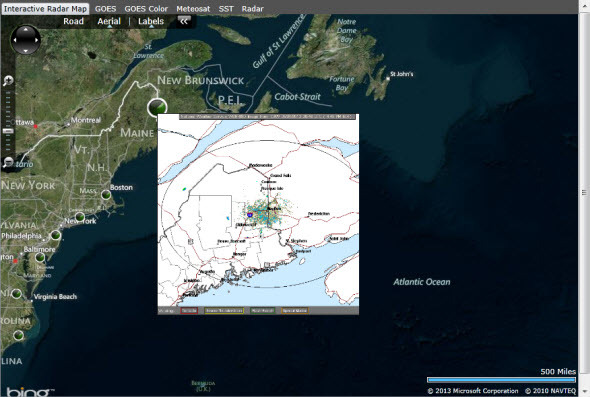Viewport: 590px width, 397px height.
Task: Open the GOES Color tab
Action: 146,9
